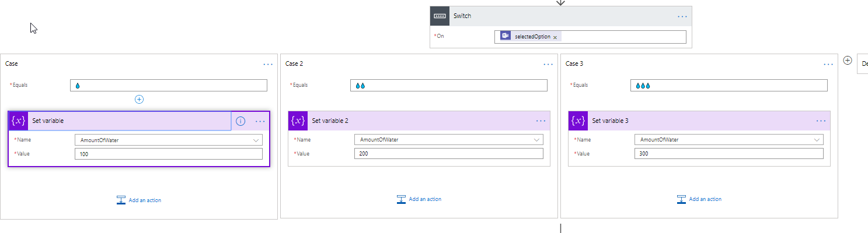Open the Set variable 3 ellipsis menu
The image size is (868, 233).
(x=821, y=121)
